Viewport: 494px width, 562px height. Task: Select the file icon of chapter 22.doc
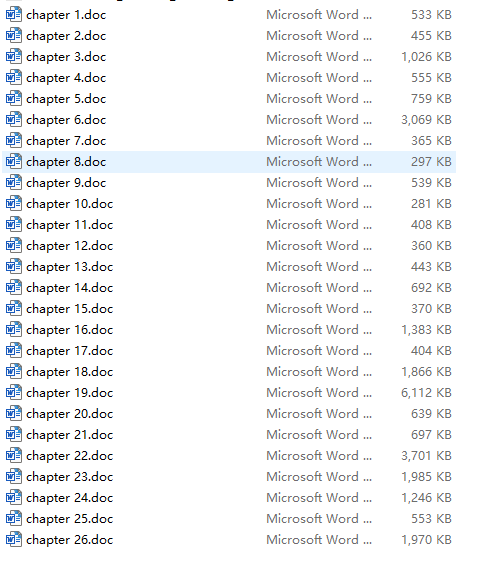14,456
